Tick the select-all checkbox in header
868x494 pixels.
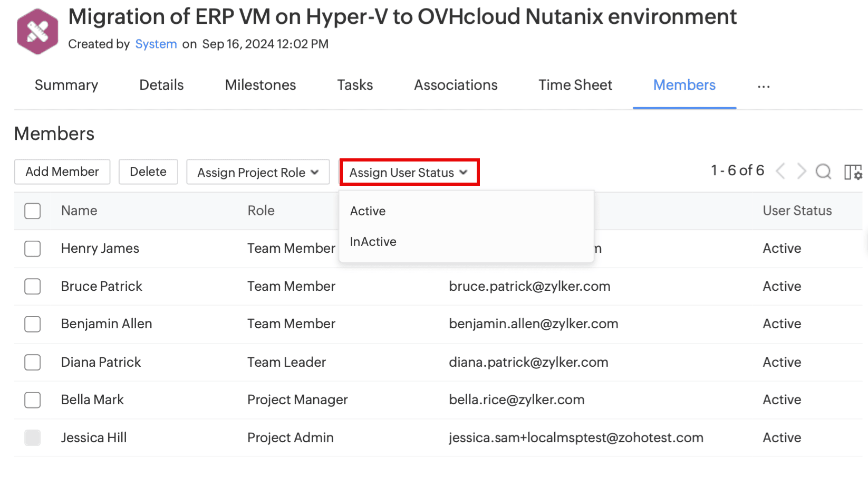click(33, 211)
